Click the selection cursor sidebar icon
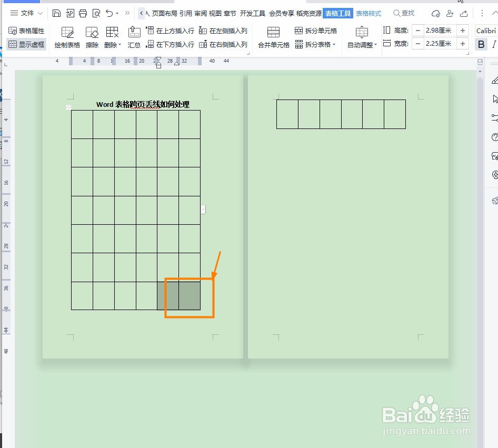 tap(495, 99)
